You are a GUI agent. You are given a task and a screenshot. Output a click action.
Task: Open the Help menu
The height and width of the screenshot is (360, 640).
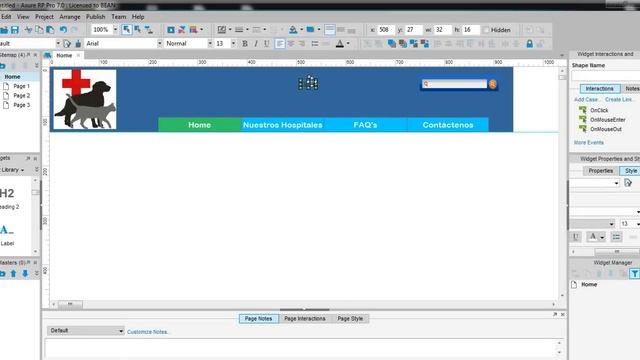pyautogui.click(x=138, y=17)
